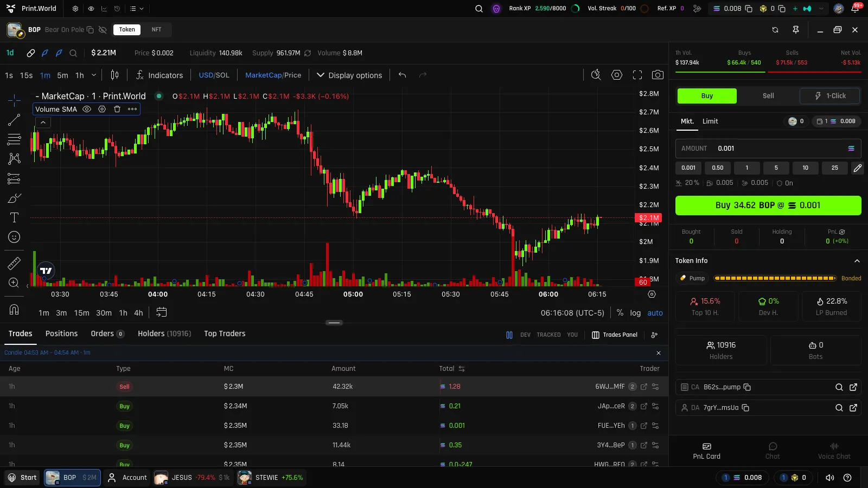Select the trend line drawing tool

tap(14, 120)
